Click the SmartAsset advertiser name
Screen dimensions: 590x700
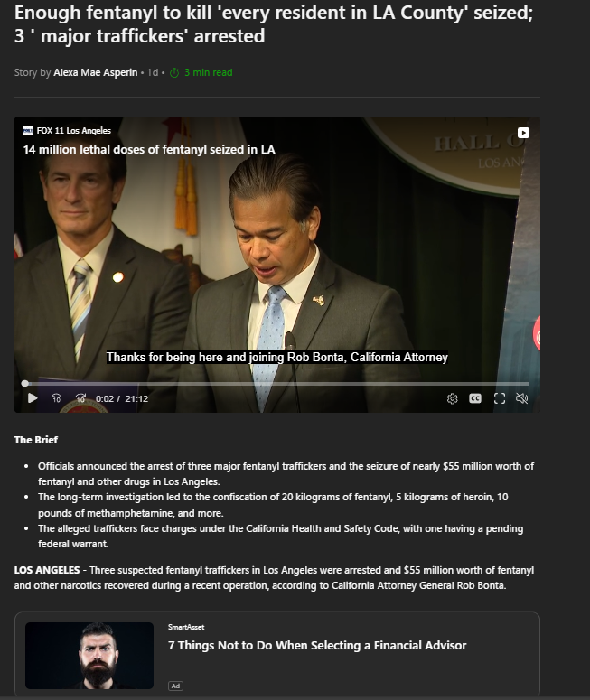[x=186, y=627]
